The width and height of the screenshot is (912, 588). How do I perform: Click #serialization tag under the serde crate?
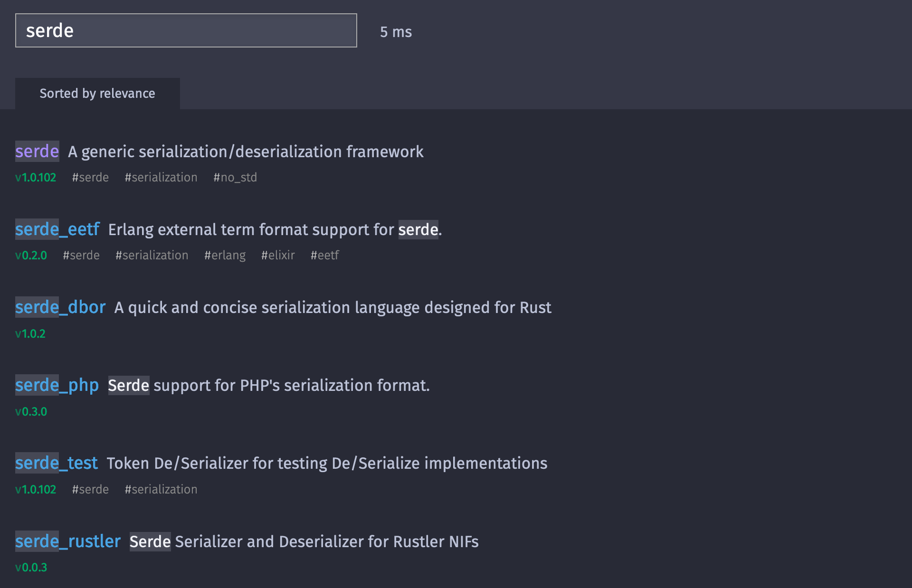tap(161, 178)
